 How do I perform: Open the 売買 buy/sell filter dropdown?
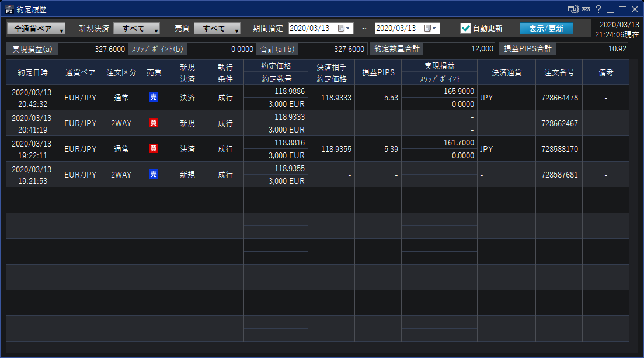pos(217,29)
